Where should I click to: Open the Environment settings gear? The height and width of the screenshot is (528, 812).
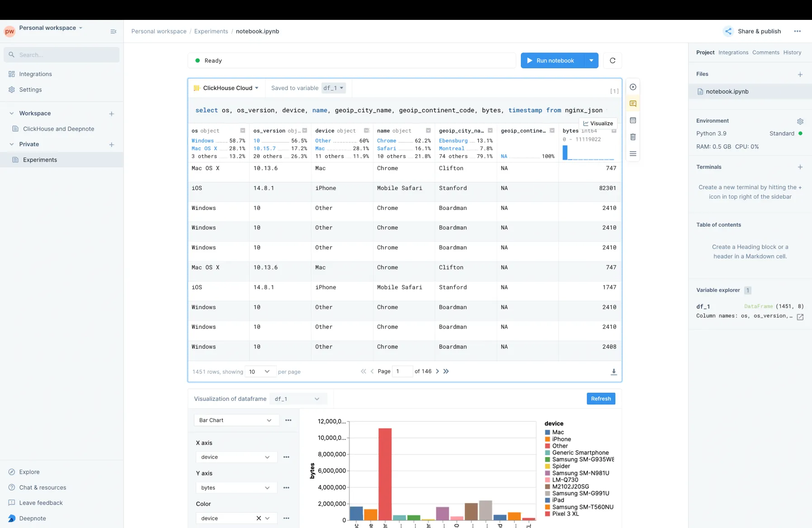(800, 121)
